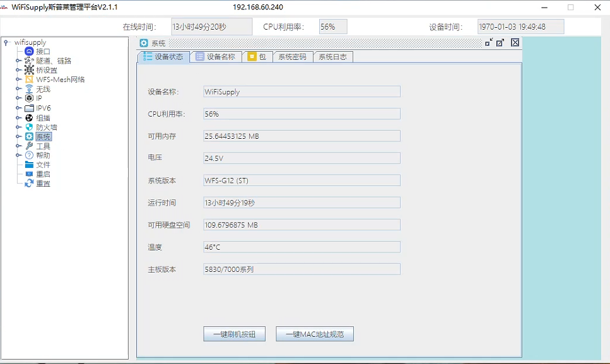This screenshot has width=610, height=364.
Task: Click the top CPU利用率 56% box
Action: click(x=333, y=27)
